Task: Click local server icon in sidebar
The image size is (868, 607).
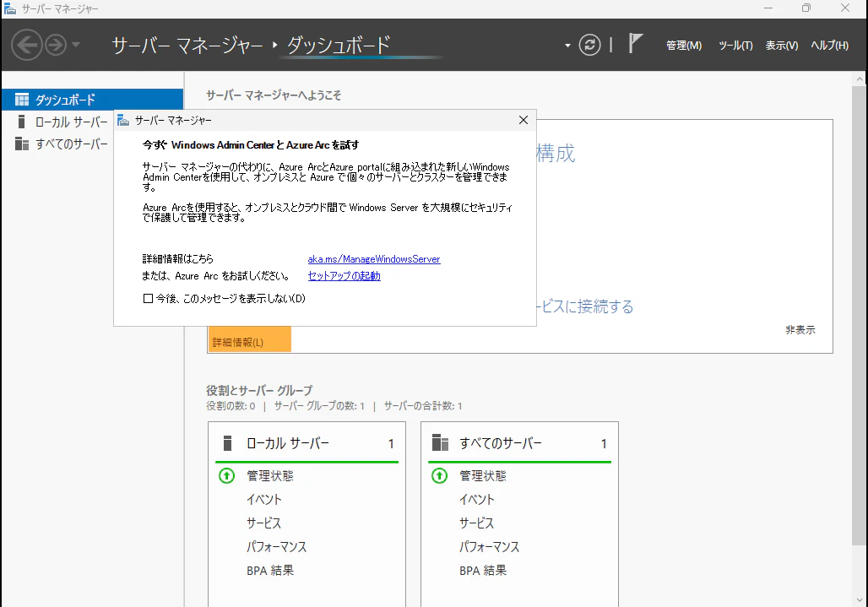Action: (x=22, y=122)
